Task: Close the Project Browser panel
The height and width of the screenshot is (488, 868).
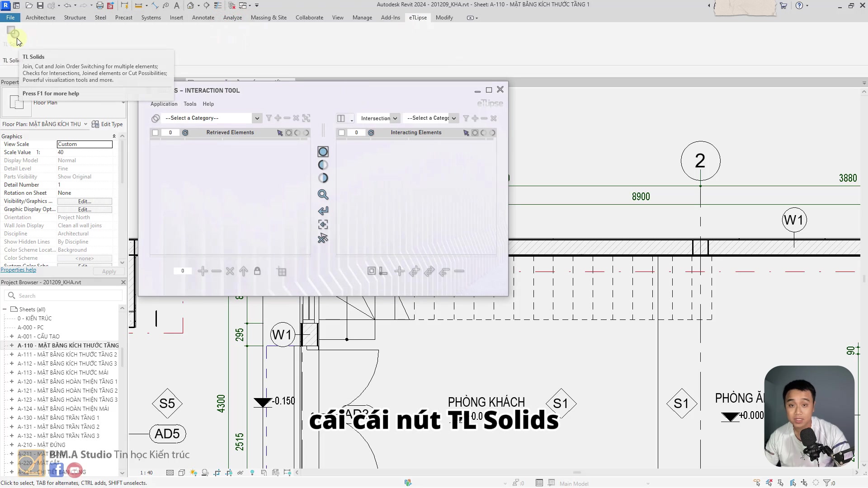Action: pyautogui.click(x=123, y=282)
